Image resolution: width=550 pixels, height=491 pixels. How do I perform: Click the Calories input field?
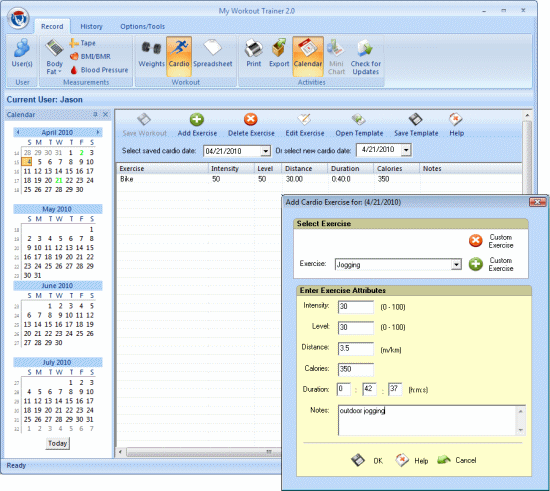coord(356,369)
